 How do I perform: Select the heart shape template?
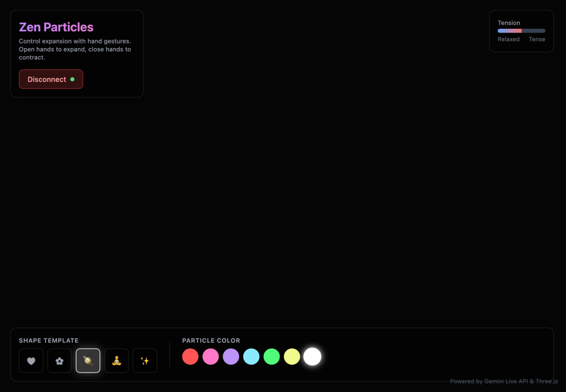tap(31, 361)
